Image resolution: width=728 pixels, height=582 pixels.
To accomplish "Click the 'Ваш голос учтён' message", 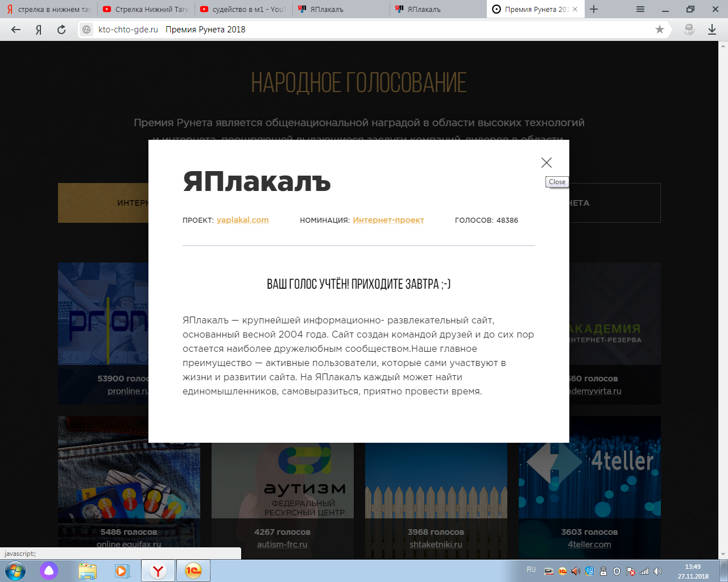I will click(x=359, y=284).
